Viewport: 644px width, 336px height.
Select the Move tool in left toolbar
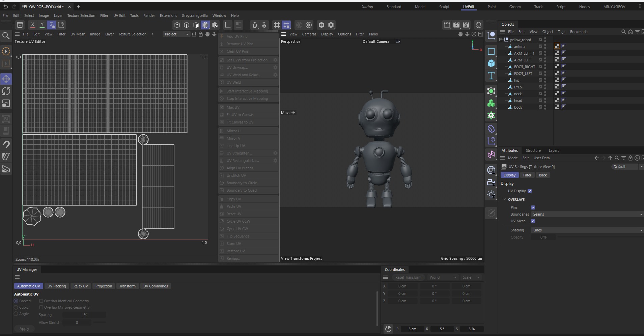point(6,79)
